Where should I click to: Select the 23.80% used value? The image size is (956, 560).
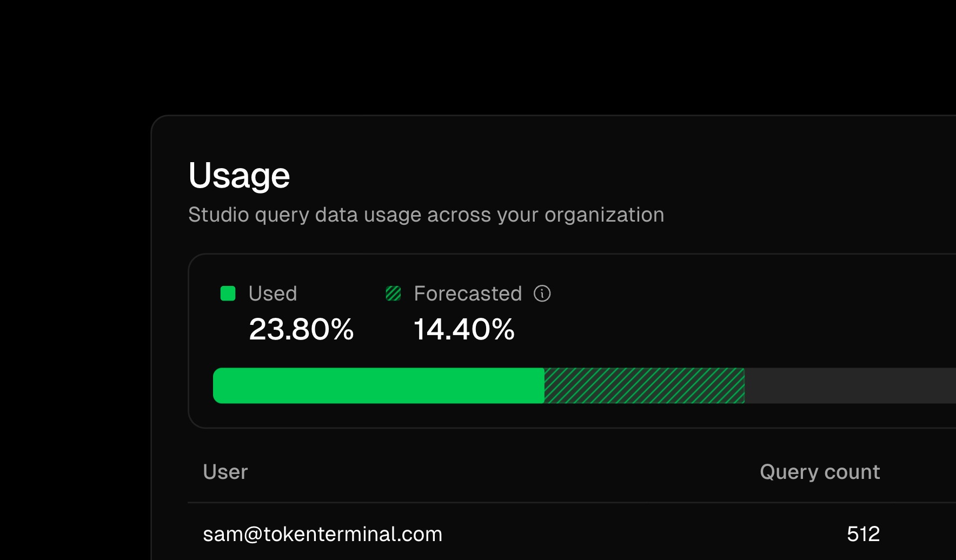click(x=301, y=329)
